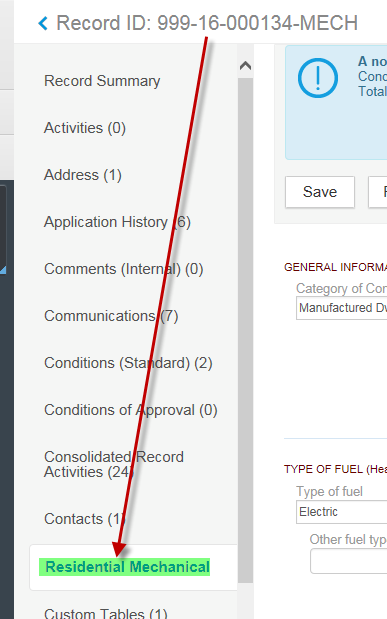Open Application History (6)
Image resolution: width=387 pixels, height=619 pixels.
click(117, 222)
